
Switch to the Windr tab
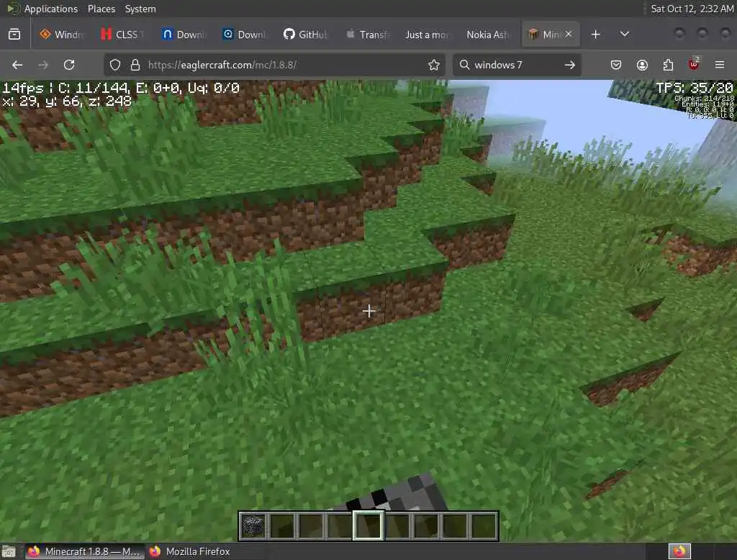click(63, 35)
